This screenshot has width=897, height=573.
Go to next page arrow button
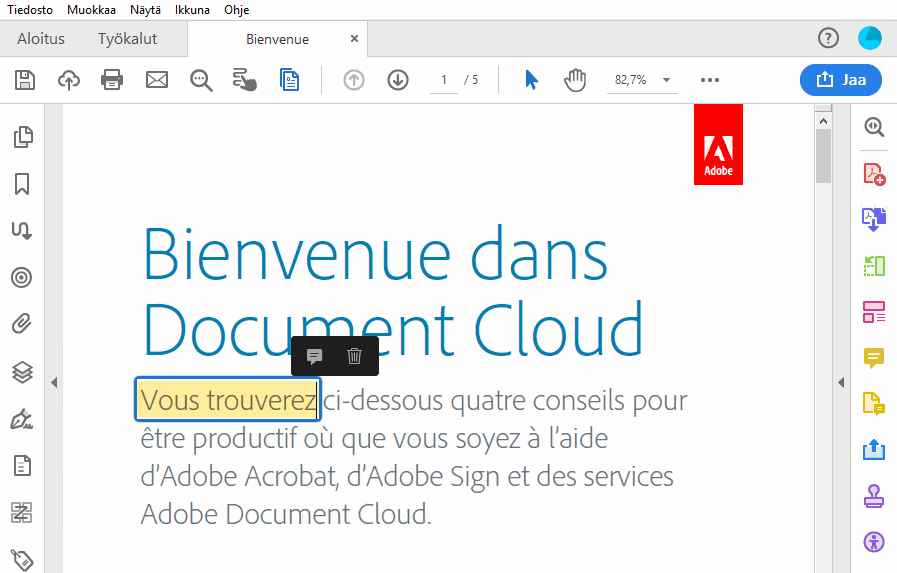(x=398, y=80)
